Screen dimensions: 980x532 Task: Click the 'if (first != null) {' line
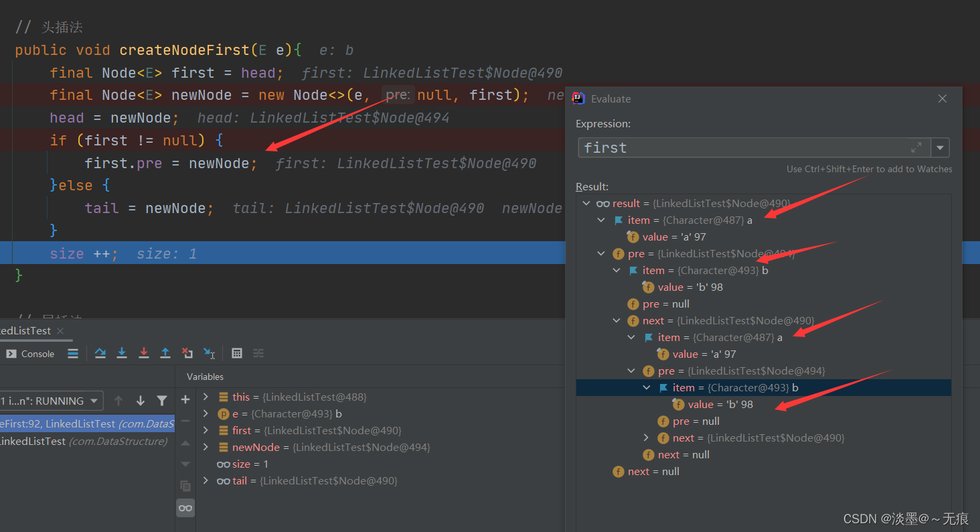click(x=137, y=141)
